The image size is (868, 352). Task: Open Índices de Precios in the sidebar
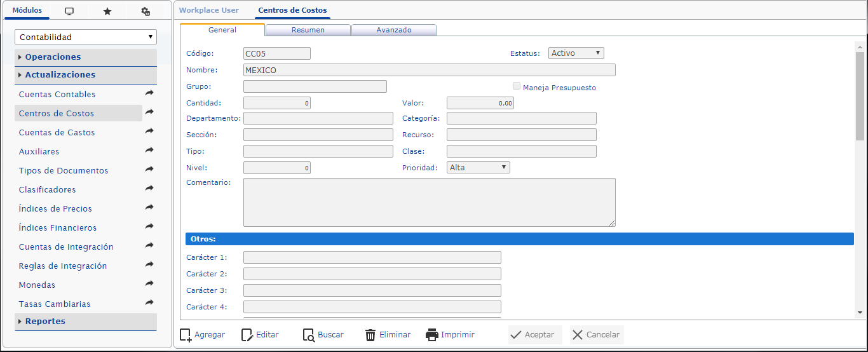click(55, 209)
